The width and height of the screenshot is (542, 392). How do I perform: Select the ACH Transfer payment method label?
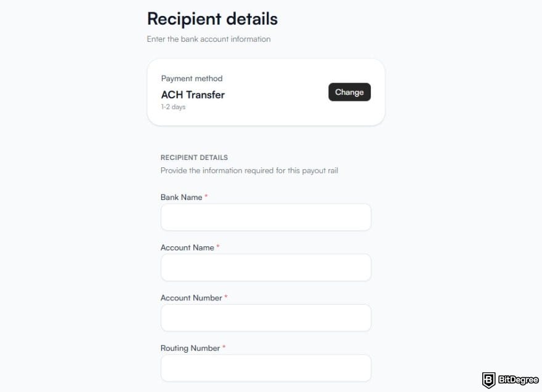tap(192, 95)
